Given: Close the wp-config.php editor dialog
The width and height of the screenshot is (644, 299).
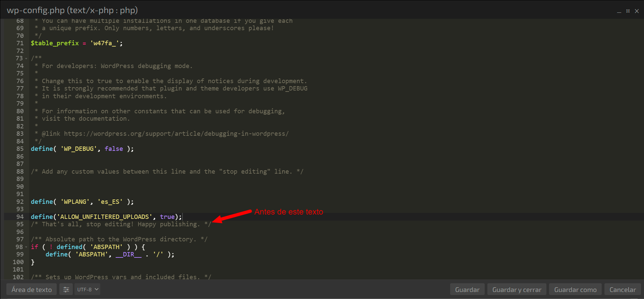Looking at the screenshot, I should point(637,11).
